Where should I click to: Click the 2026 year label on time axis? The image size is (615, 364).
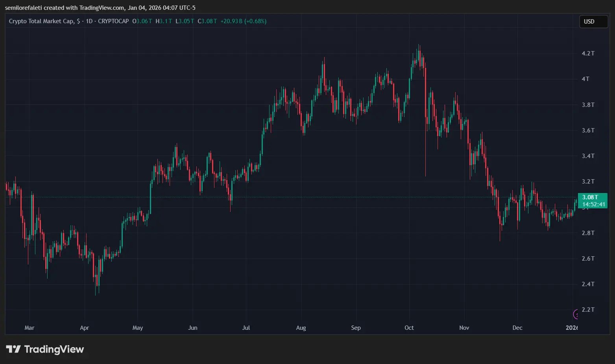(572, 328)
